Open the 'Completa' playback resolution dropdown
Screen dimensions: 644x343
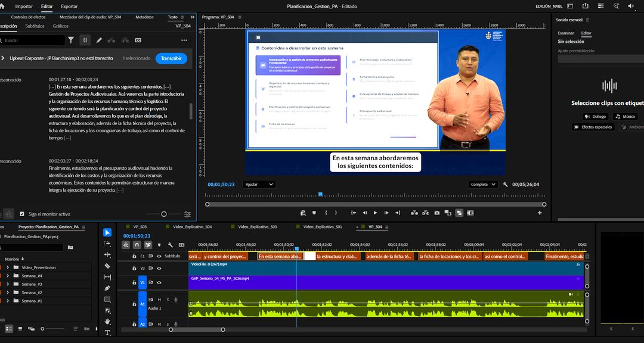point(482,185)
